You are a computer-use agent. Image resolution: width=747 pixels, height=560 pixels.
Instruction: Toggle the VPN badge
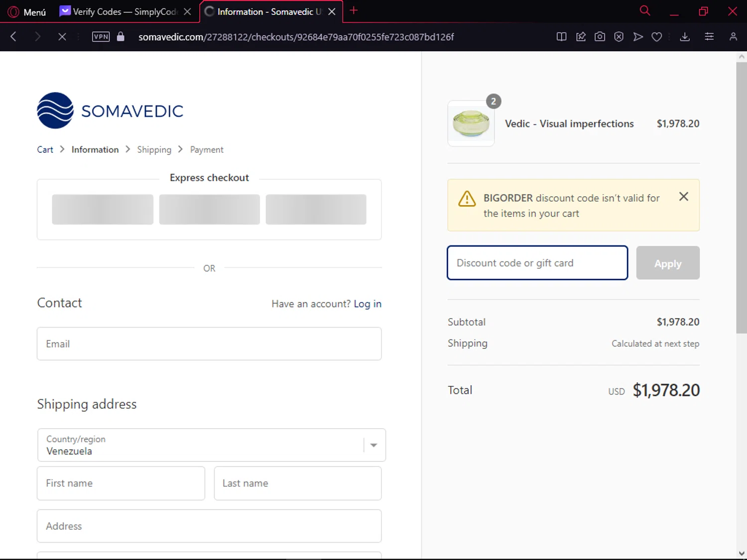tap(101, 36)
